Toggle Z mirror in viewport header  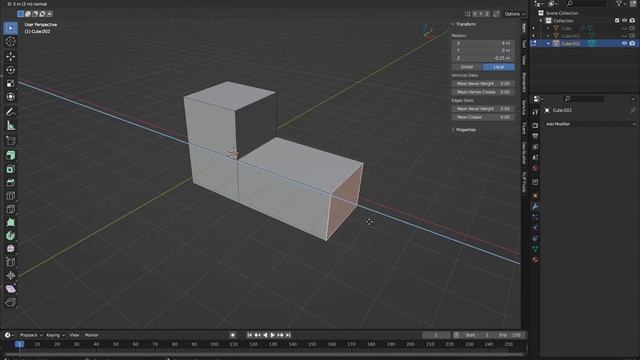[487, 14]
